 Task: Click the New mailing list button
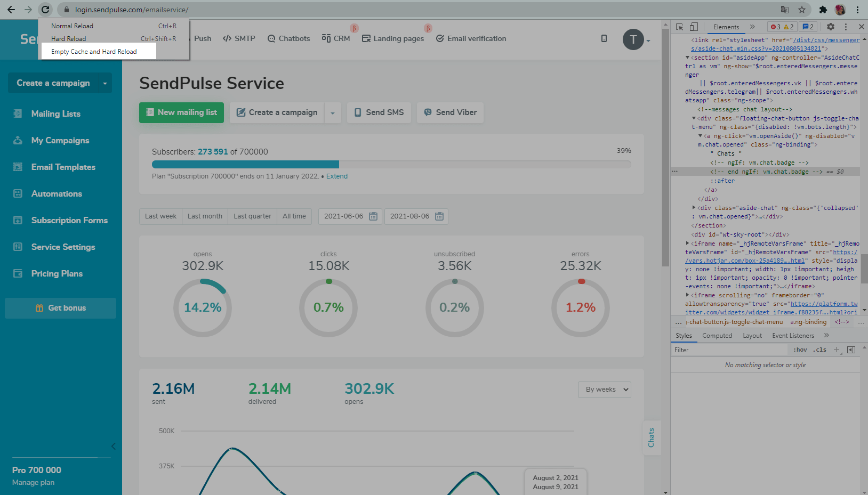pyautogui.click(x=181, y=112)
